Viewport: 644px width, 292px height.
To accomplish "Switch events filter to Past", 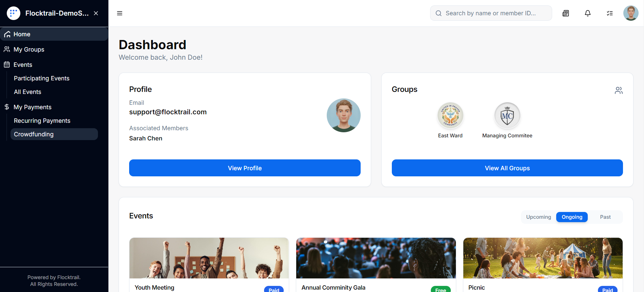I will click(x=605, y=217).
